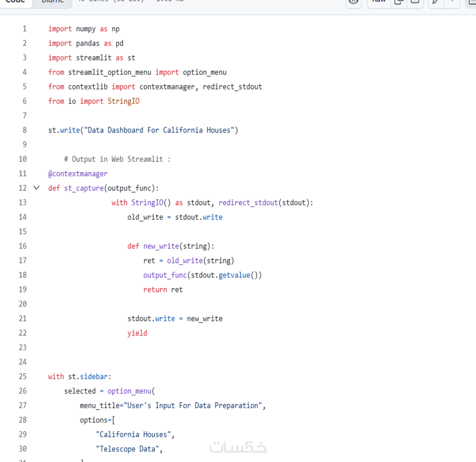
Task: Click pandas in the line 2 import
Action: 88,43
